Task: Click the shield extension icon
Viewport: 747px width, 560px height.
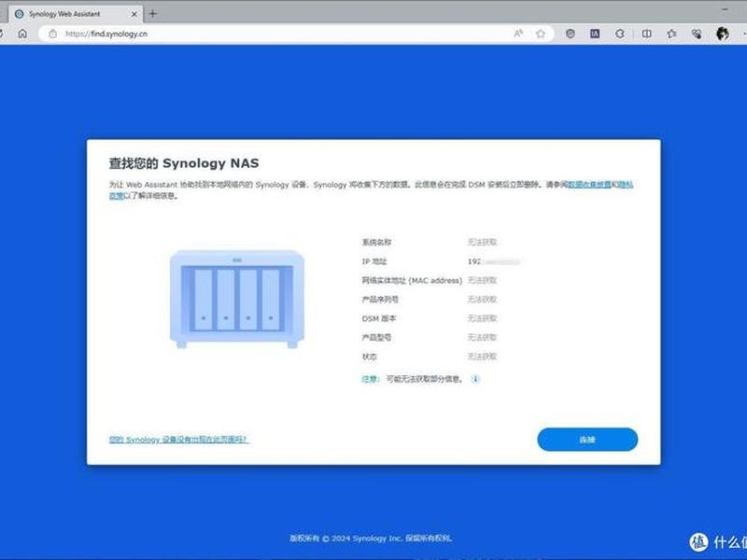Action: [571, 34]
